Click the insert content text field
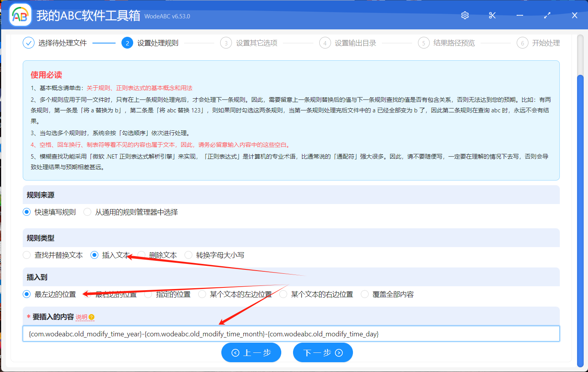 (x=291, y=334)
